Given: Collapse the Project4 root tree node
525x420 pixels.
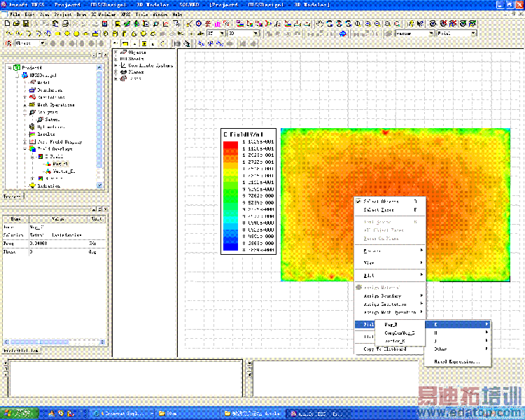Looking at the screenshot, I should (9, 67).
